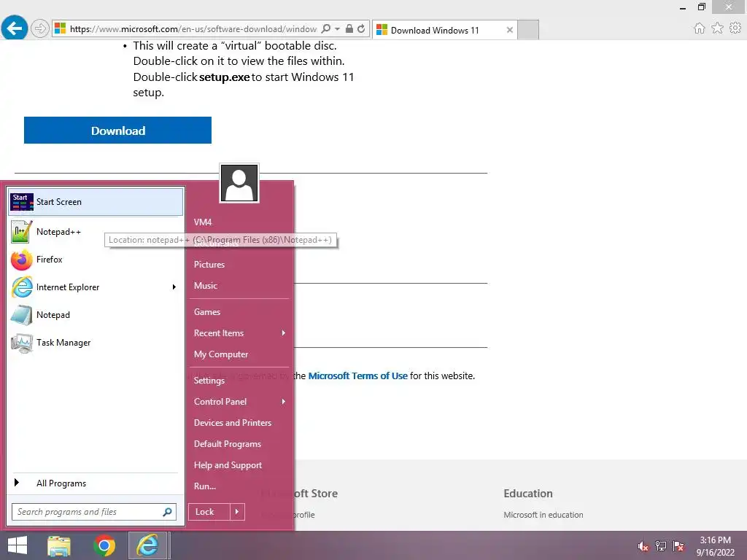This screenshot has width=747, height=560.
Task: Open Devices and Printers
Action: pyautogui.click(x=233, y=423)
